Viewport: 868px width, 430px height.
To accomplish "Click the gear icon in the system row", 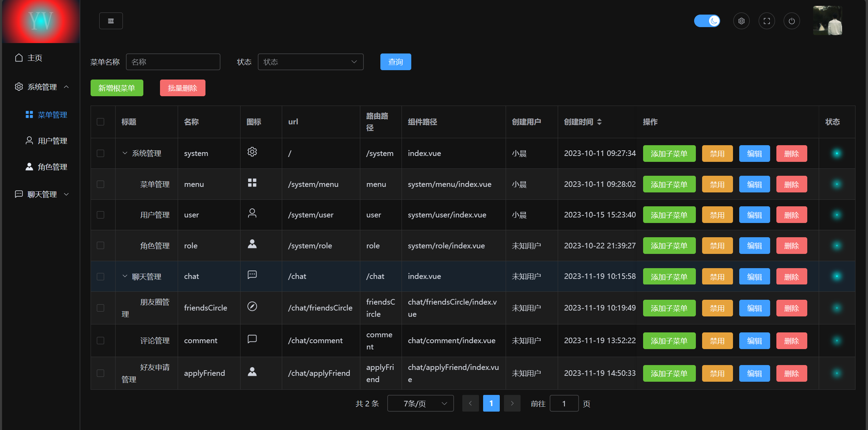I will pos(252,152).
